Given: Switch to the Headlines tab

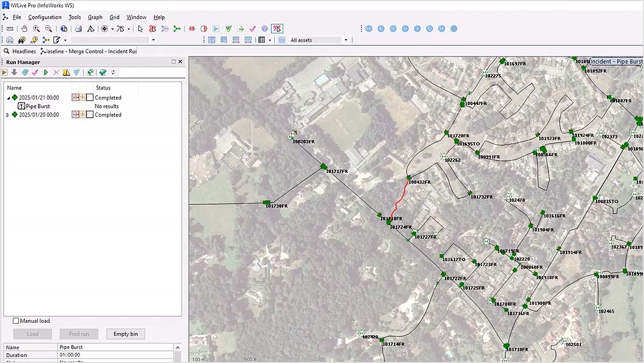Looking at the screenshot, I should (x=23, y=51).
